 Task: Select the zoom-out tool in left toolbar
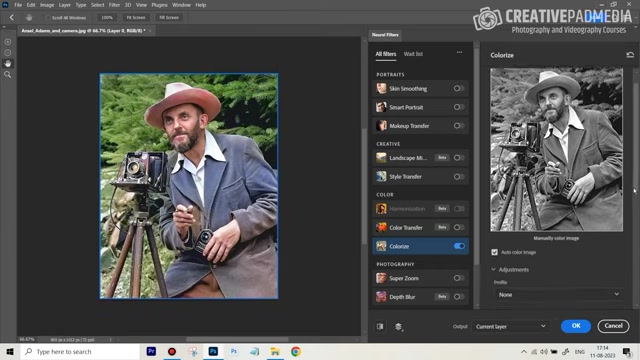click(x=8, y=53)
